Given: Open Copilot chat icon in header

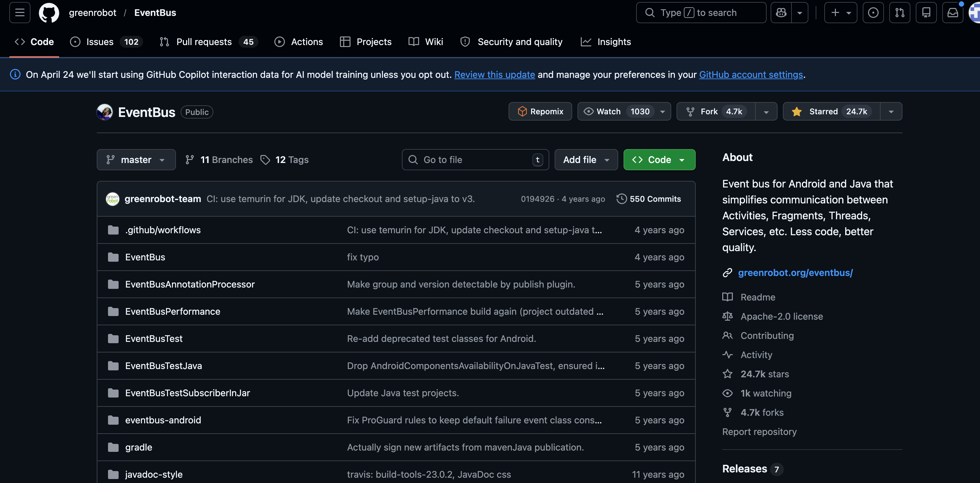Looking at the screenshot, I should click(781, 13).
